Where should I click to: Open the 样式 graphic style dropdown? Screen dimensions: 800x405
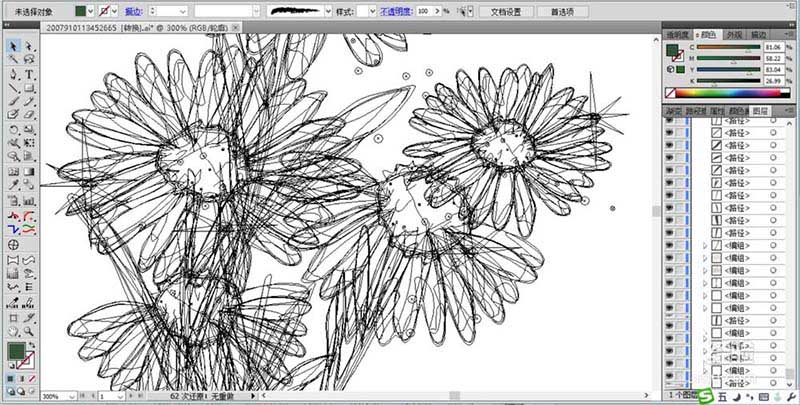click(373, 11)
